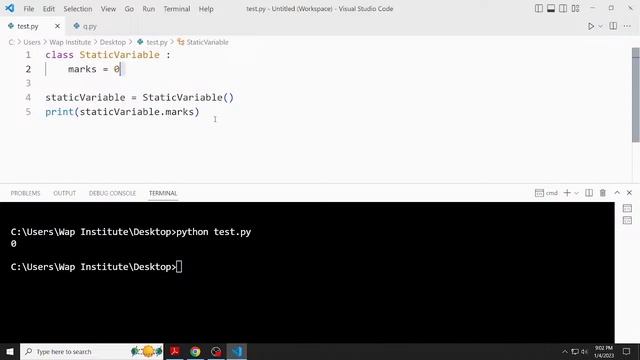
Task: Click volume tray icon
Action: point(584,351)
